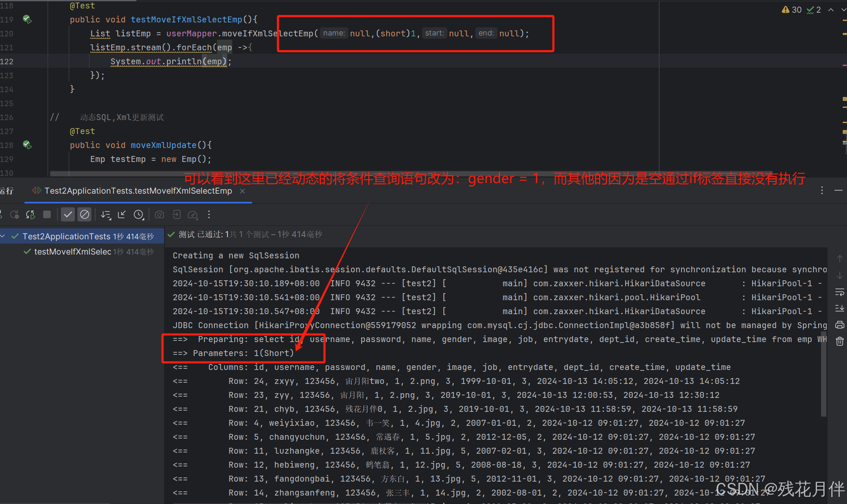Viewport: 847px width, 504px height.
Task: Switch to the Test2ApplicationTests.testMoveIfXmlSelectEmp run tab
Action: click(138, 191)
